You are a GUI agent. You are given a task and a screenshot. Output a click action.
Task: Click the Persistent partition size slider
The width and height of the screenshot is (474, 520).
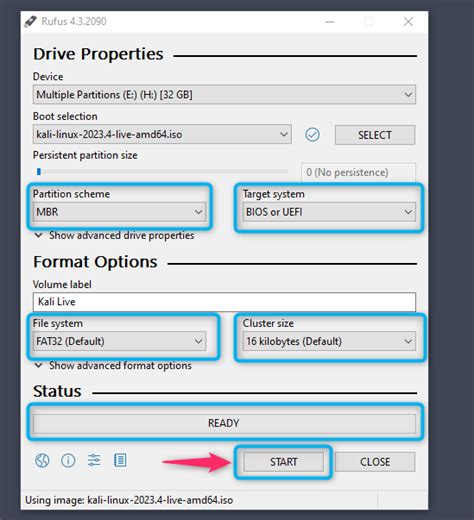coord(162,172)
